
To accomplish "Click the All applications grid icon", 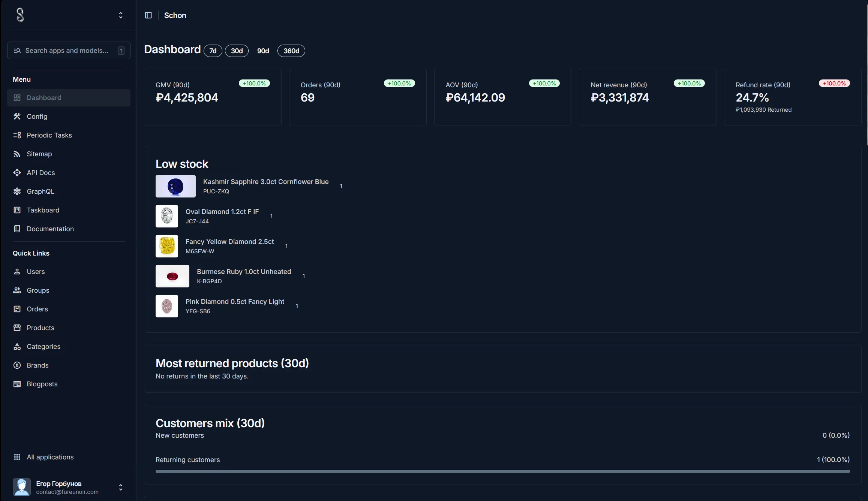I will tap(17, 457).
